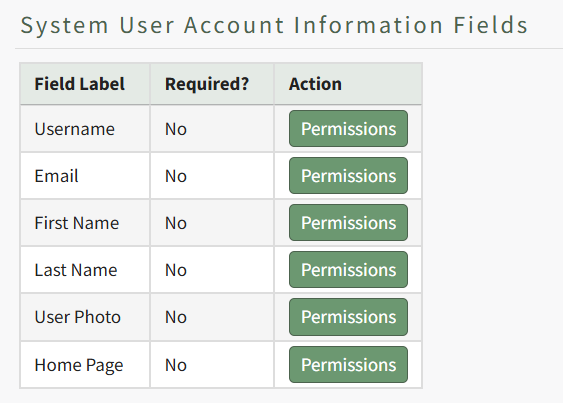The image size is (563, 403).
Task: Click the No value in First Name row
Action: (x=176, y=223)
